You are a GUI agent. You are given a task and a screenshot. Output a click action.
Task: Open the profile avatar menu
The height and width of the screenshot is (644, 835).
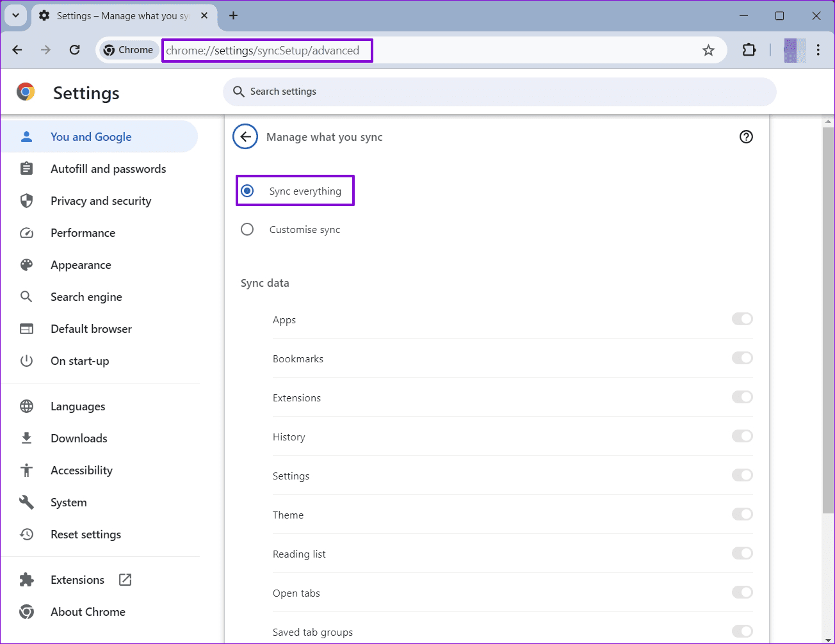795,49
